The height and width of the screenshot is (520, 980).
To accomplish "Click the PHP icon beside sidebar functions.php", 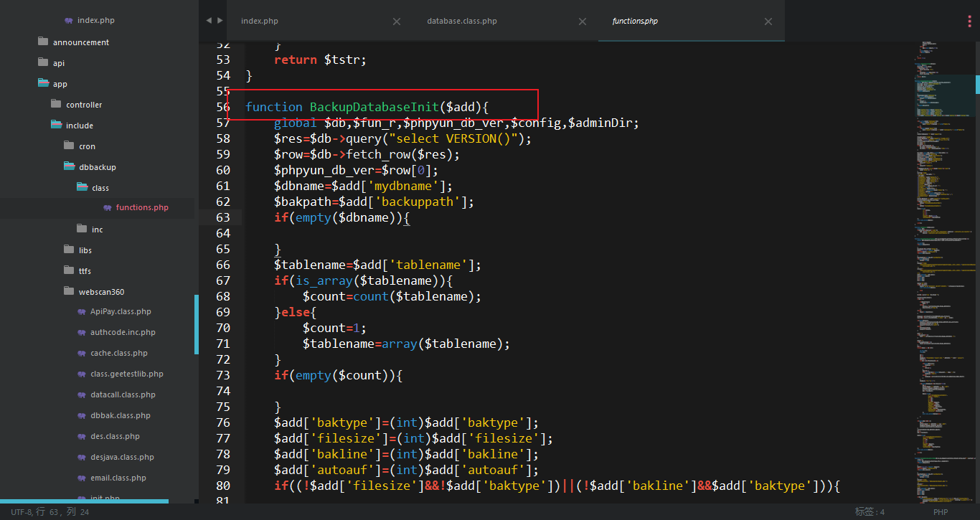I will tap(108, 208).
